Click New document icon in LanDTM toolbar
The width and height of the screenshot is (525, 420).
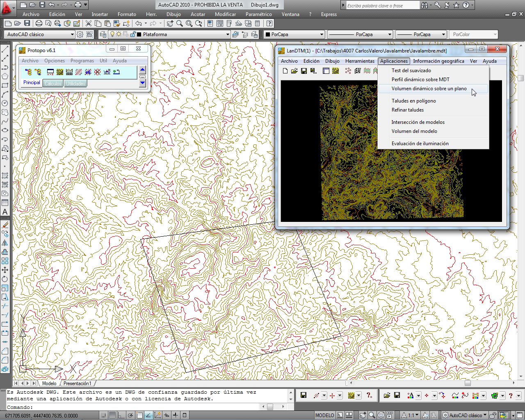coord(285,71)
